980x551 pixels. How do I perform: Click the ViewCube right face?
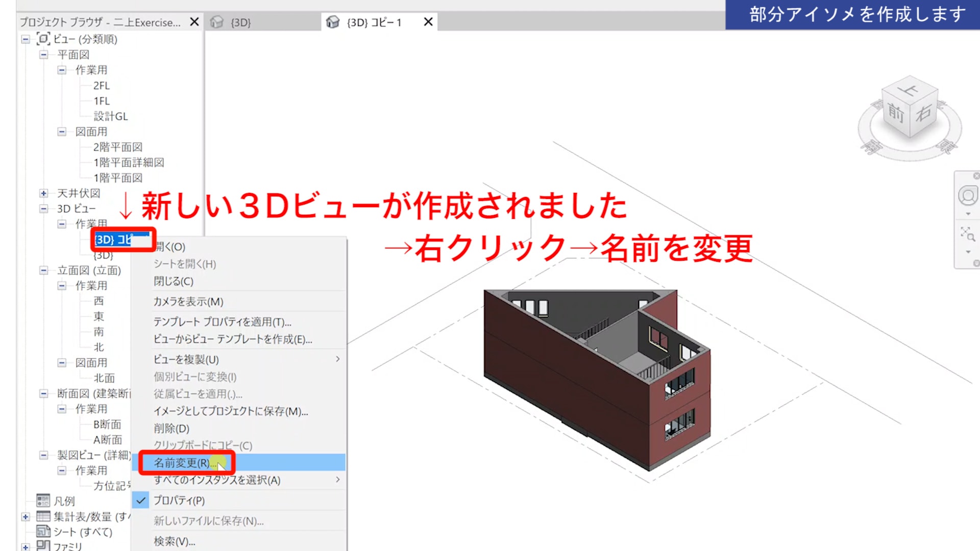coord(924,113)
